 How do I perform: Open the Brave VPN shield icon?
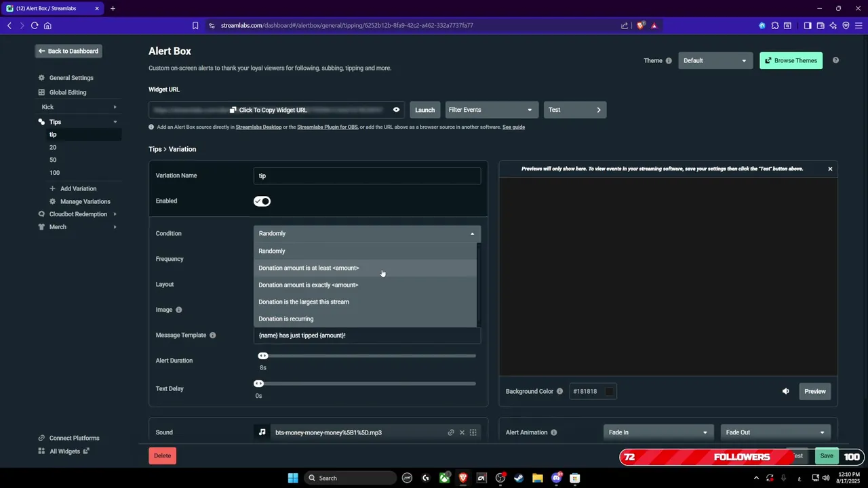[x=846, y=26]
